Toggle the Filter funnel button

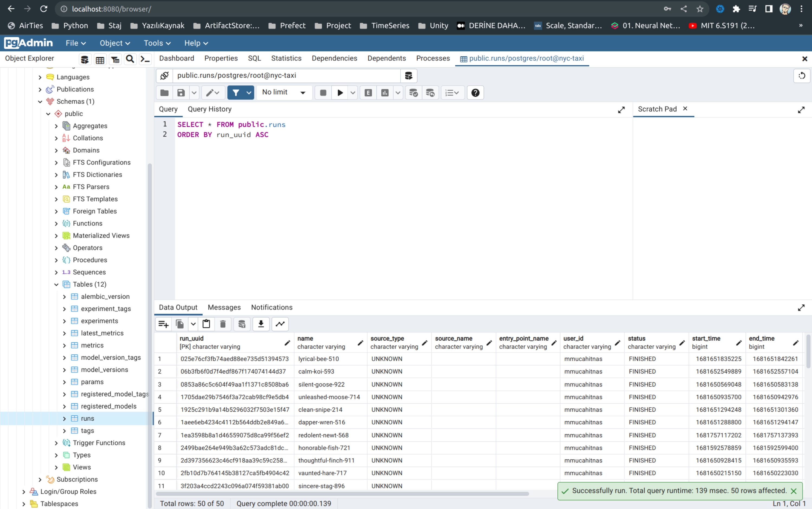(236, 93)
